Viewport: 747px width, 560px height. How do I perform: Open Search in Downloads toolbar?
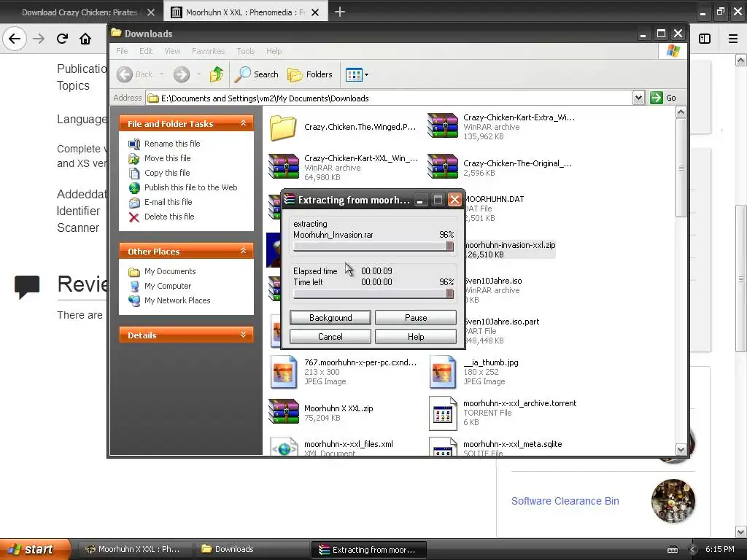(x=256, y=74)
